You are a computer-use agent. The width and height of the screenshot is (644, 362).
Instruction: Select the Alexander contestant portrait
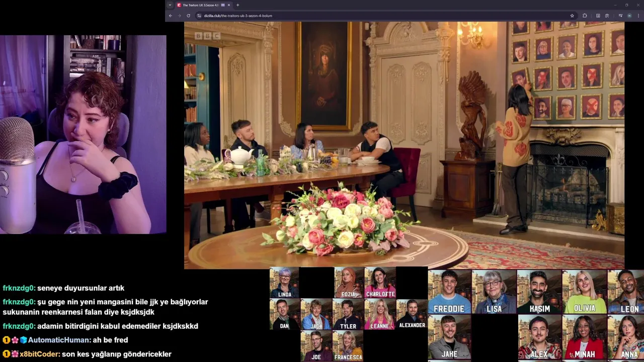(412, 314)
